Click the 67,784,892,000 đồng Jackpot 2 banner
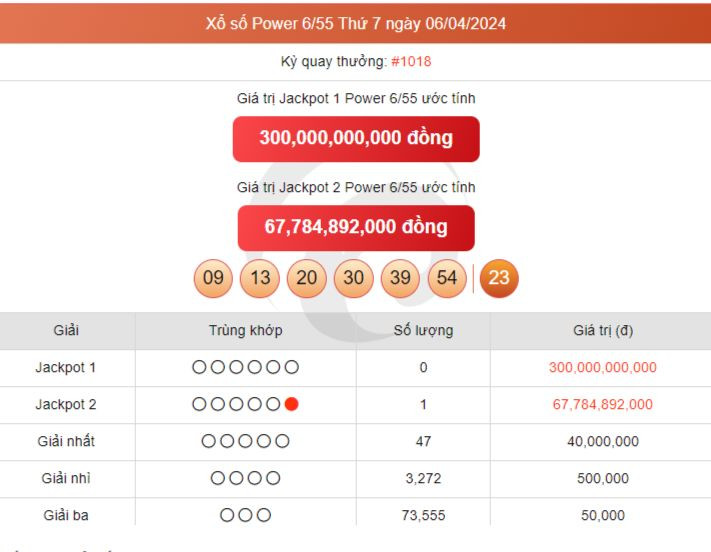 (x=355, y=227)
